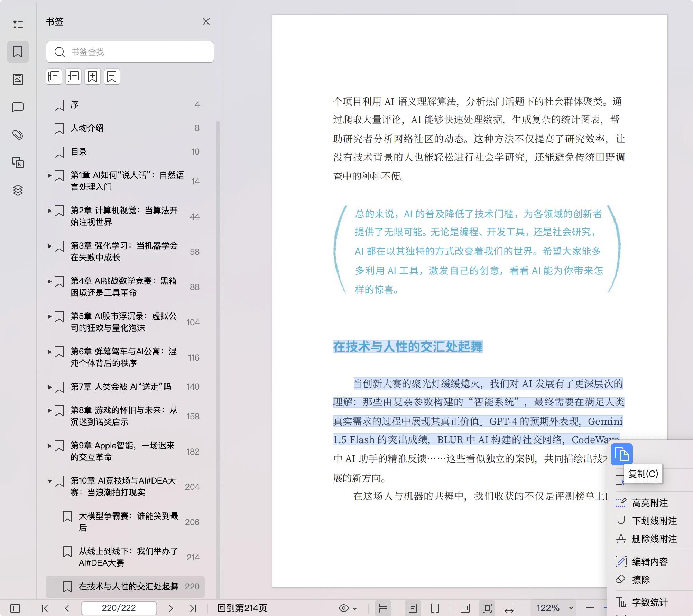Collapse all bookmarks using panel toolbar icon
This screenshot has height=616, width=693.
click(x=73, y=76)
